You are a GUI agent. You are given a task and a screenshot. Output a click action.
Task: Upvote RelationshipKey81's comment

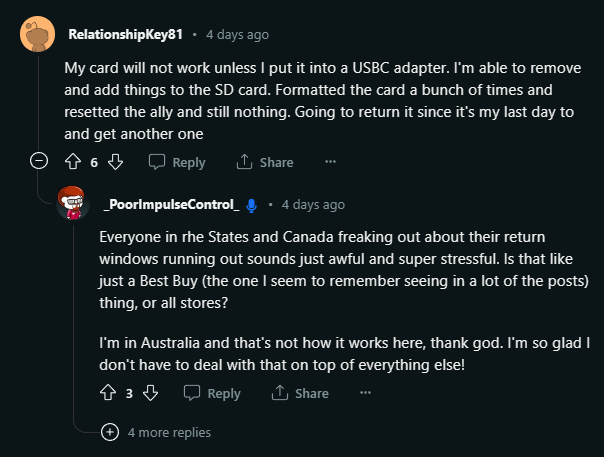coord(73,162)
